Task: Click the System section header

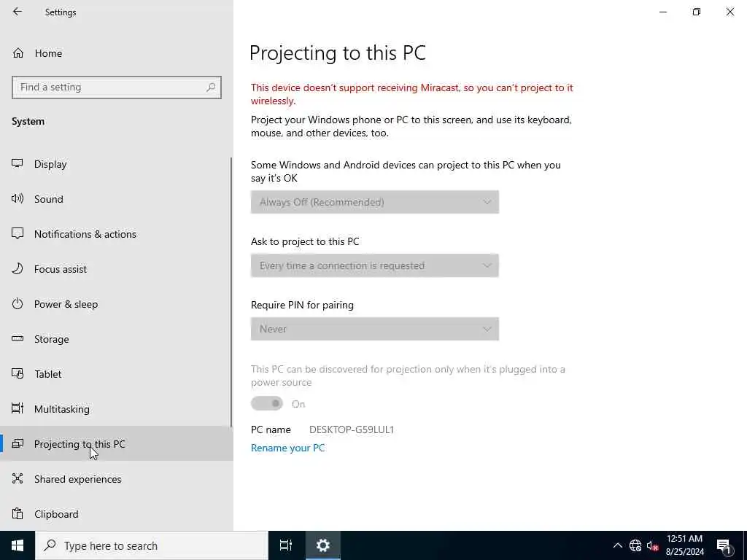Action: [x=28, y=122]
